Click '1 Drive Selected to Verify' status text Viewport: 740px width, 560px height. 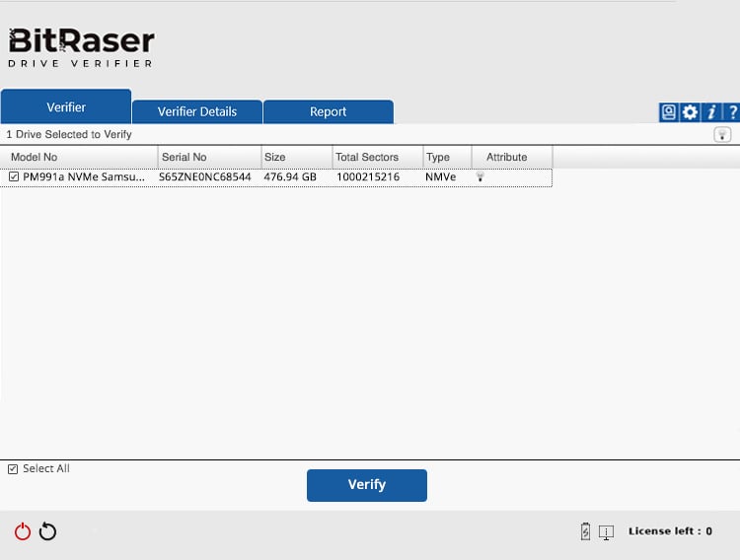pyautogui.click(x=69, y=134)
